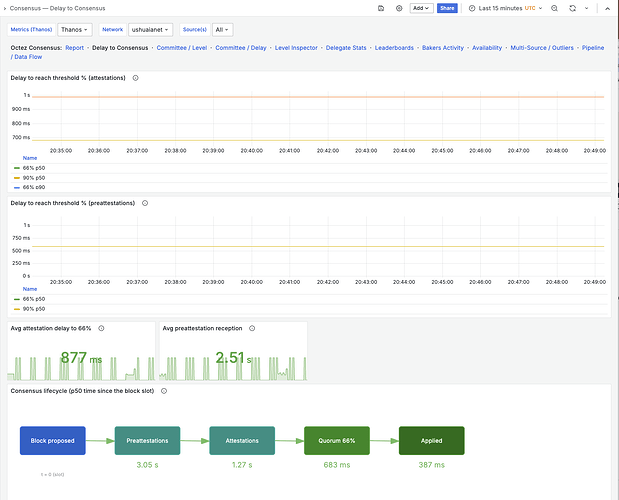This screenshot has height=500, width=619.
Task: Collapse top bar with the up chevron
Action: [607, 8]
